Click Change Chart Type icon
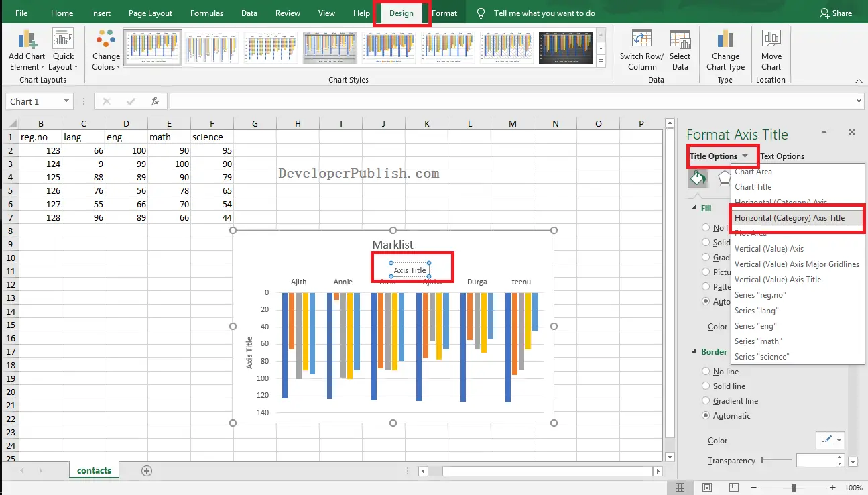Image resolution: width=868 pixels, height=495 pixels. (x=725, y=39)
